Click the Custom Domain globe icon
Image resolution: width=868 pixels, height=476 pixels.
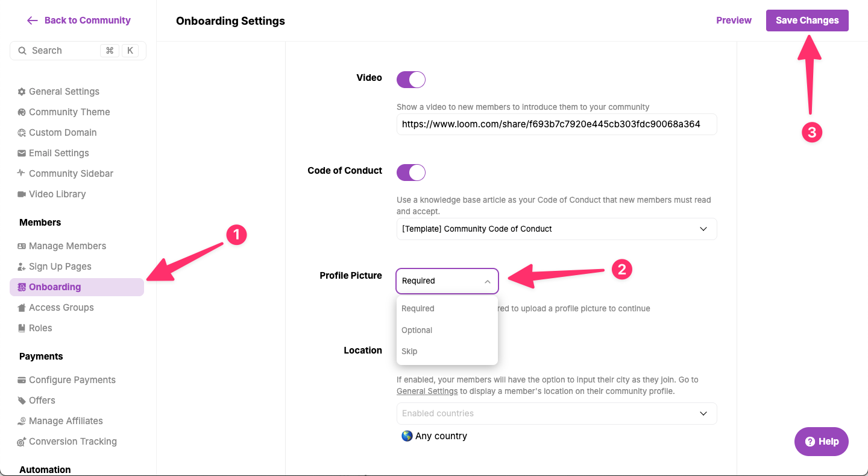(22, 133)
